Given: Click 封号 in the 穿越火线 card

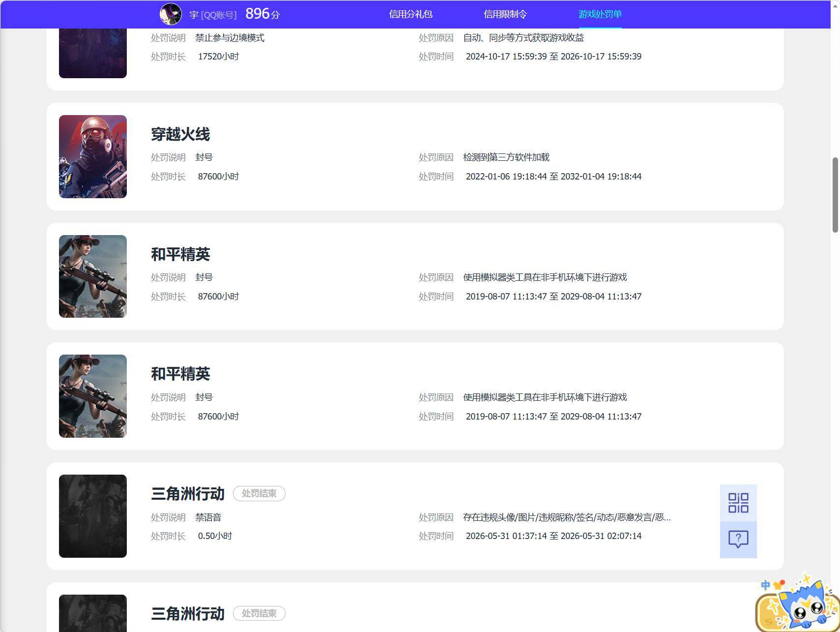Looking at the screenshot, I should click(204, 157).
